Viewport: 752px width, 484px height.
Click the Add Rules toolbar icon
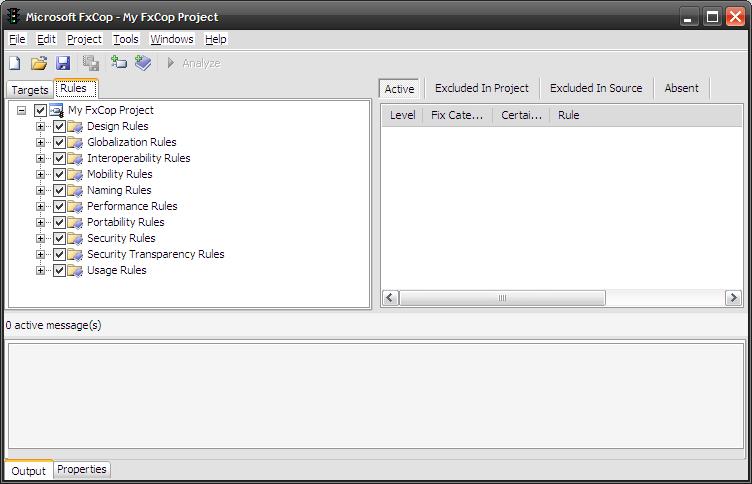tap(142, 62)
